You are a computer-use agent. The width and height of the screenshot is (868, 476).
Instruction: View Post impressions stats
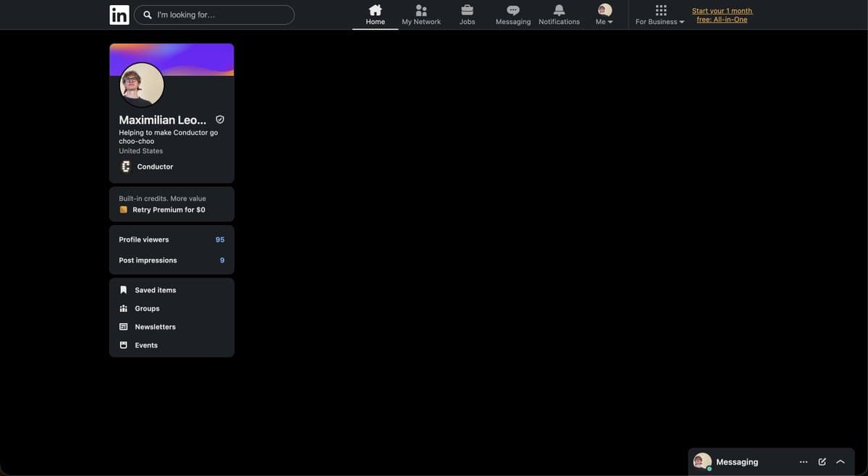pyautogui.click(x=172, y=260)
